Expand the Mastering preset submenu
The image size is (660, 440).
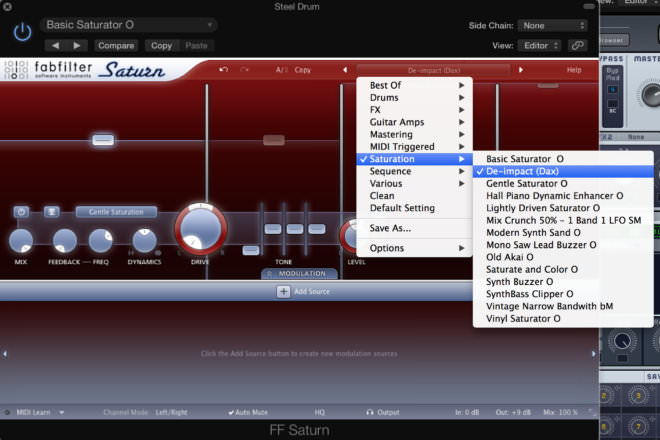pos(415,134)
